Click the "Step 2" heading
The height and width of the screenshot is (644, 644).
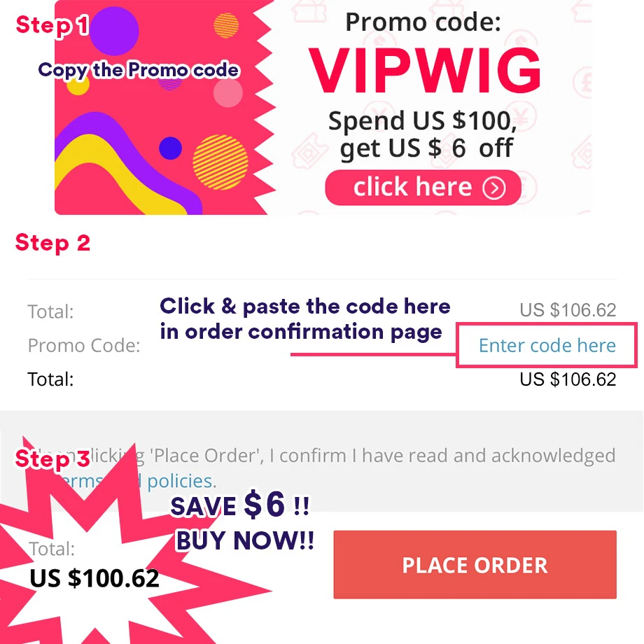52,243
